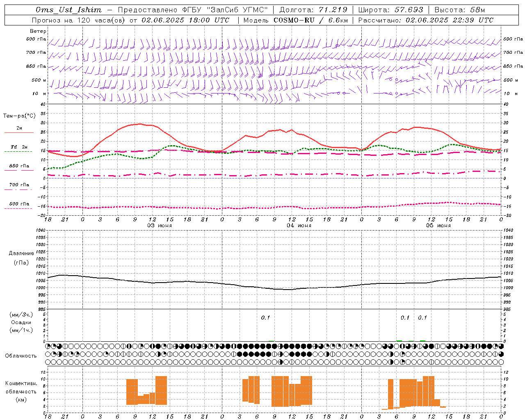525x420 pixels.
Task: Click the Высота: 58м value
Action: [x=459, y=10]
